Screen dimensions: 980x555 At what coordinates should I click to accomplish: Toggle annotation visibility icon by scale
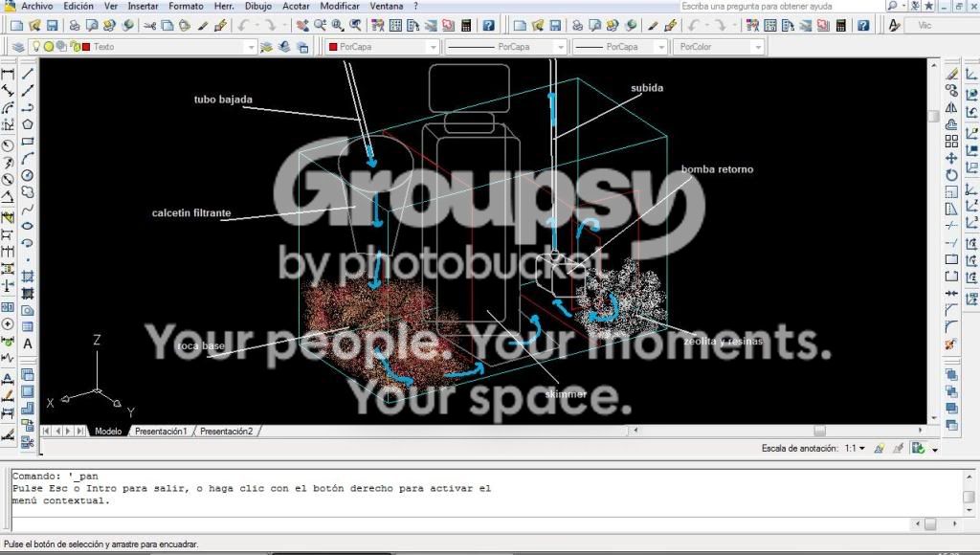[x=879, y=448]
